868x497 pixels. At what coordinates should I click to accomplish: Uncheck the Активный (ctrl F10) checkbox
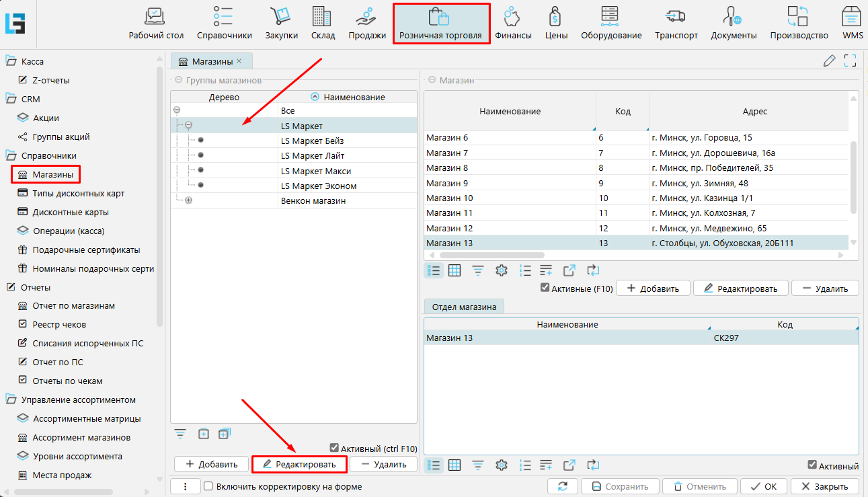click(x=334, y=449)
